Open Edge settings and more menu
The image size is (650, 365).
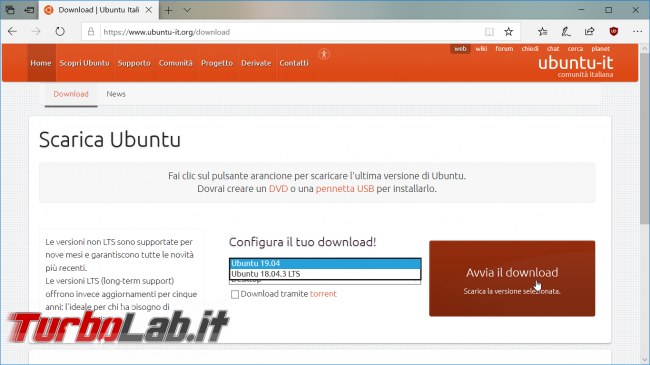637,32
